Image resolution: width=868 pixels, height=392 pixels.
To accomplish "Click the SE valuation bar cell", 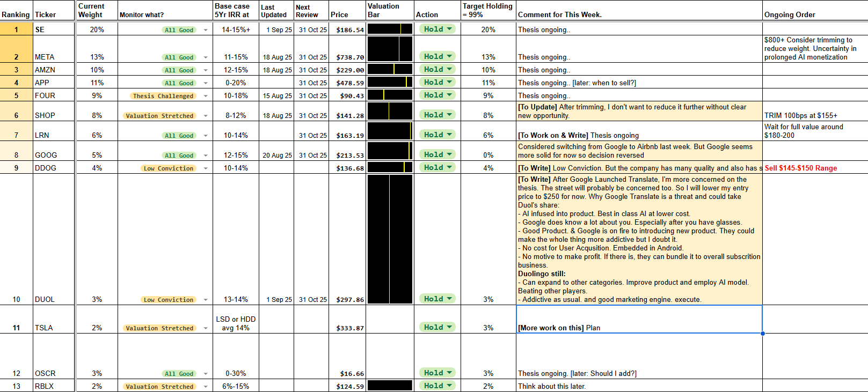I will (x=390, y=29).
